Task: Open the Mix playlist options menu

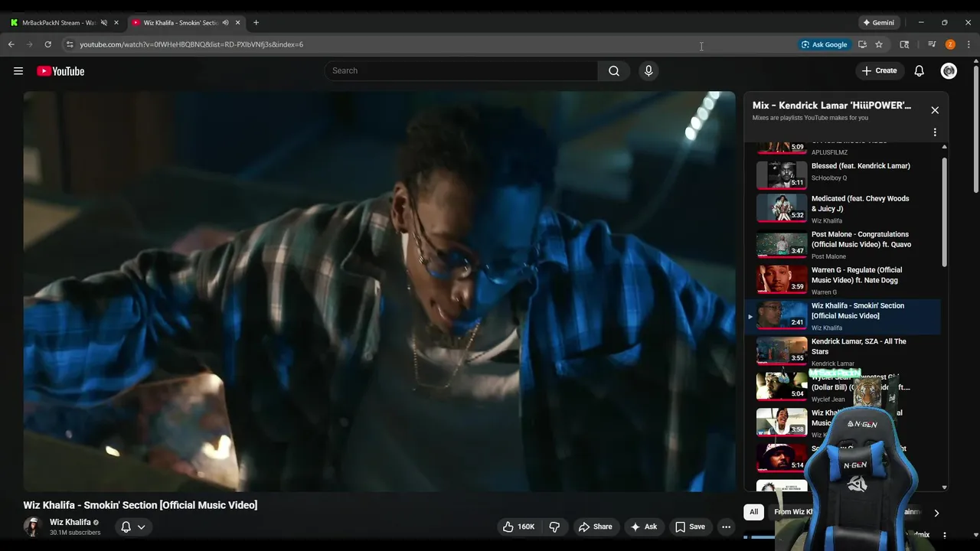Action: 935,132
